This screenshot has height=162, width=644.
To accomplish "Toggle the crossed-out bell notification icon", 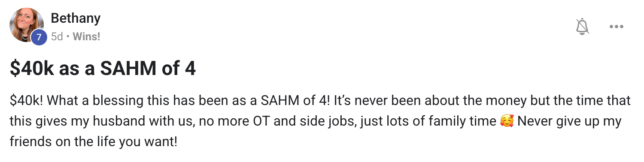I will click(582, 27).
